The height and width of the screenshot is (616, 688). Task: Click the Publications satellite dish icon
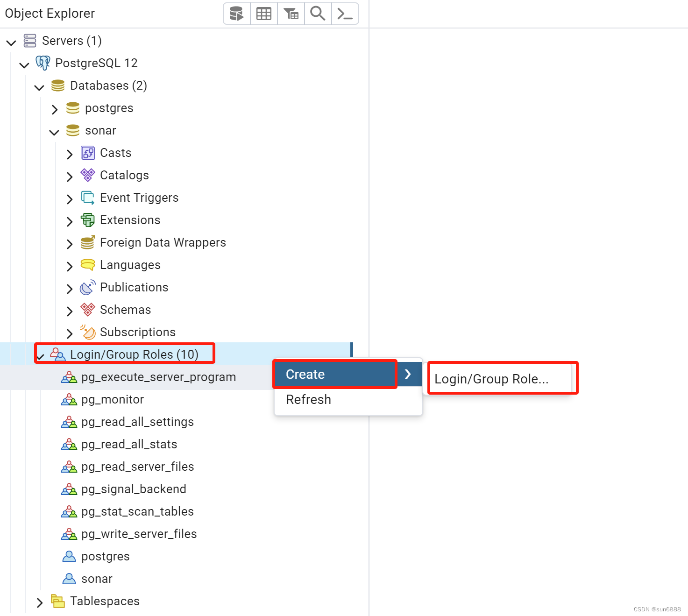88,287
